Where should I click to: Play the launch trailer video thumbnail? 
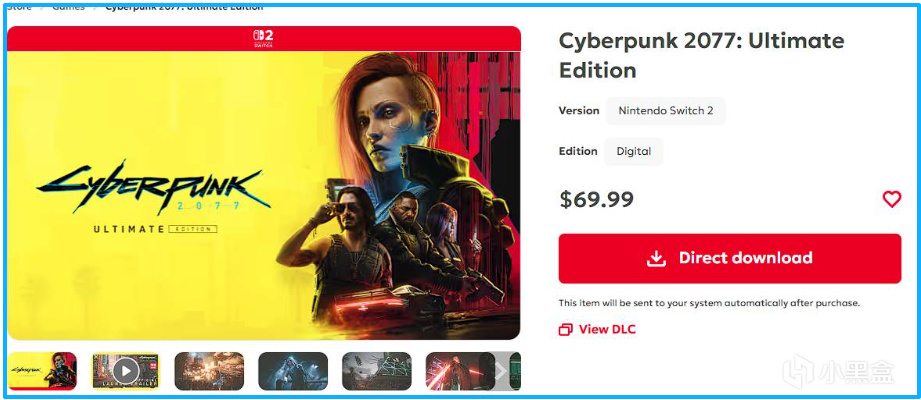click(x=125, y=371)
